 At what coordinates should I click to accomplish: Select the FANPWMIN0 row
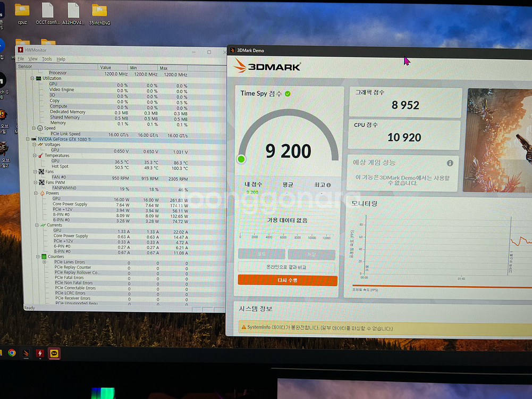click(x=121, y=188)
